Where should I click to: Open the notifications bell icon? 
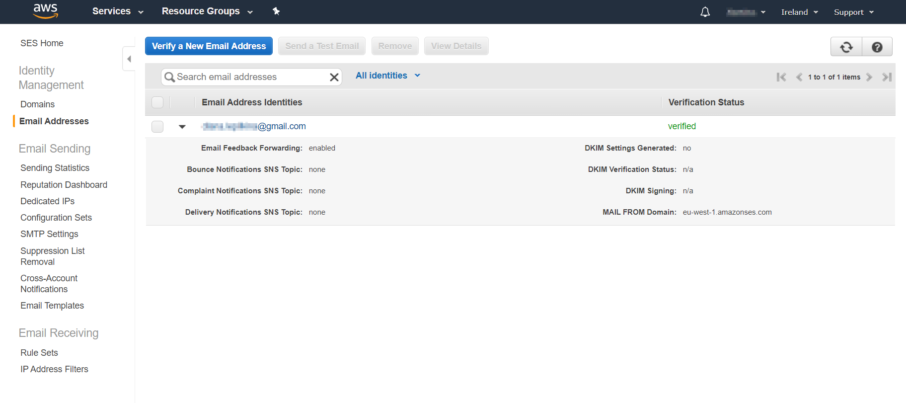click(705, 12)
